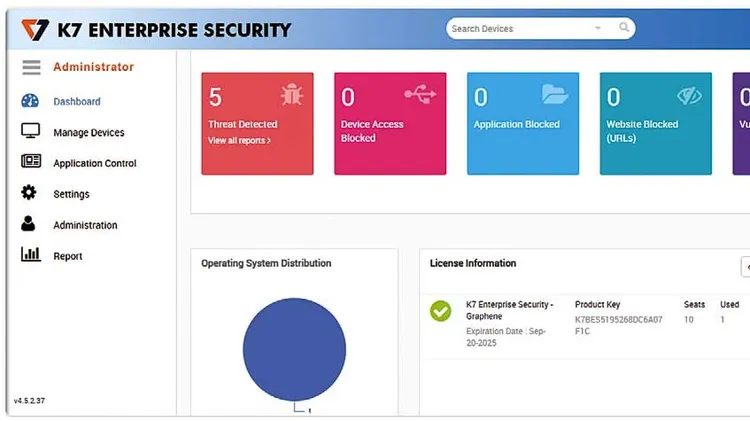Click the green checkmark license status icon

(440, 311)
